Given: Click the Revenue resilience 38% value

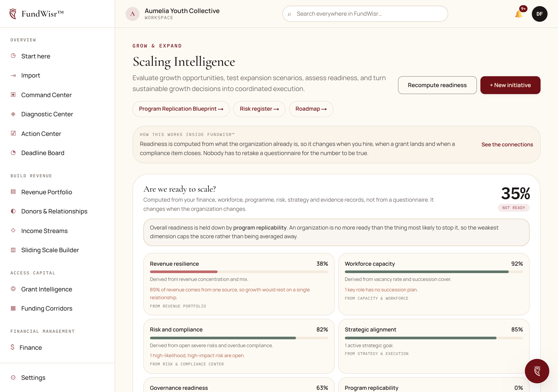Looking at the screenshot, I should click(x=322, y=264).
